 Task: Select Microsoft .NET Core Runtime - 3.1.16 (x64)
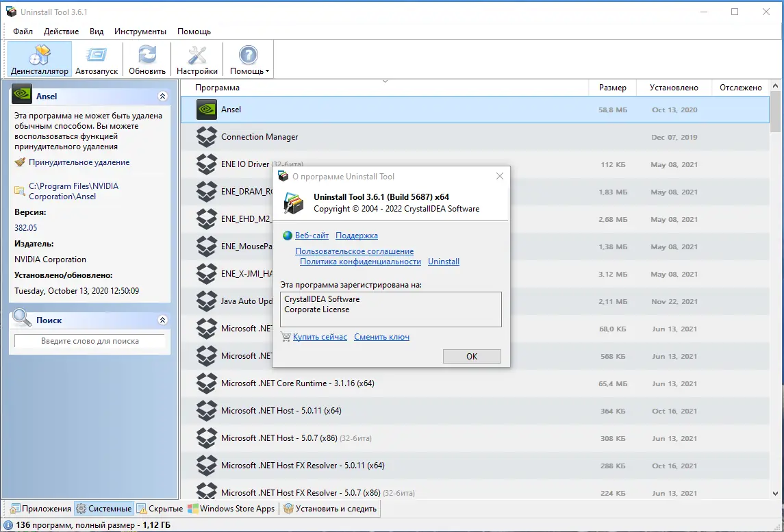[x=297, y=383]
